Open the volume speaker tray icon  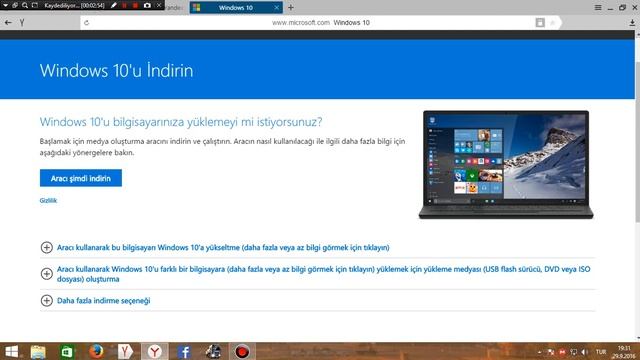(x=585, y=352)
